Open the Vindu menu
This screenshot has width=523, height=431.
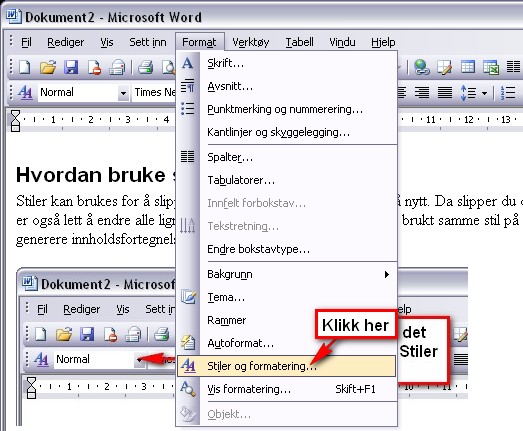tap(342, 42)
